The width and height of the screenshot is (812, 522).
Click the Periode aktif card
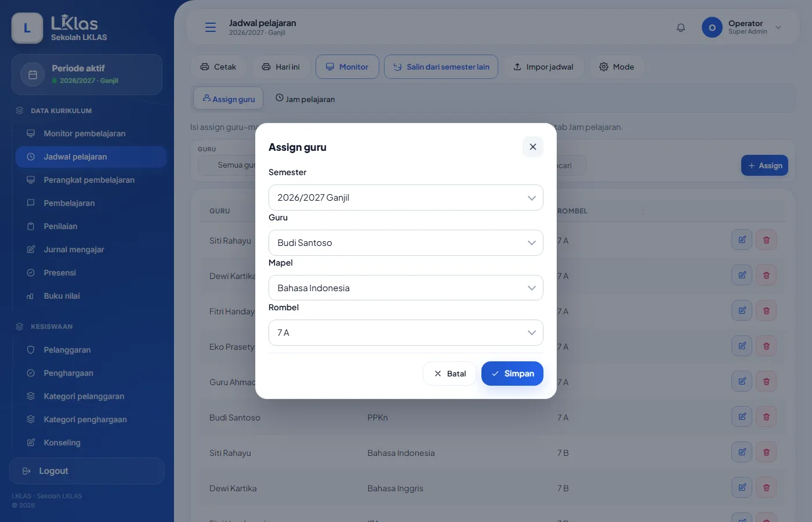87,74
